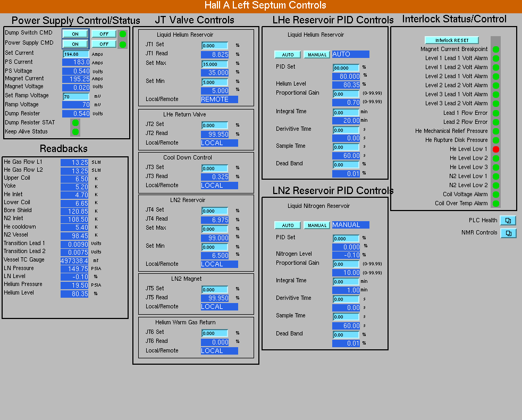Click the Keep Alive Status green indicator
The image size is (522, 420).
75,131
